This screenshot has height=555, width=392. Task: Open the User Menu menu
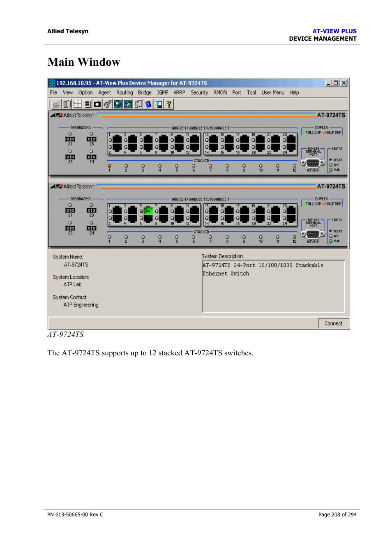(273, 93)
